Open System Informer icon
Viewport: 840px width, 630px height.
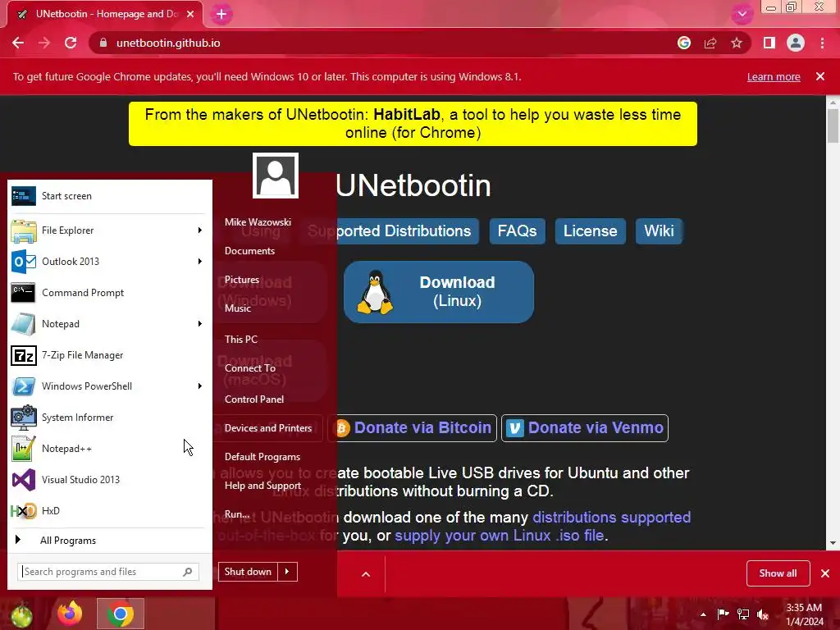pyautogui.click(x=24, y=418)
